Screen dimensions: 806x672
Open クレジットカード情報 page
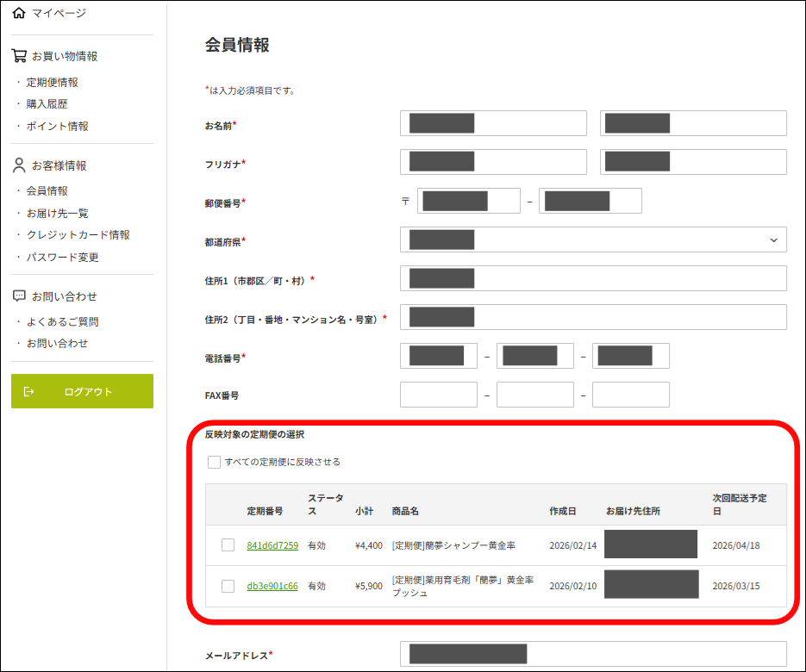point(75,234)
